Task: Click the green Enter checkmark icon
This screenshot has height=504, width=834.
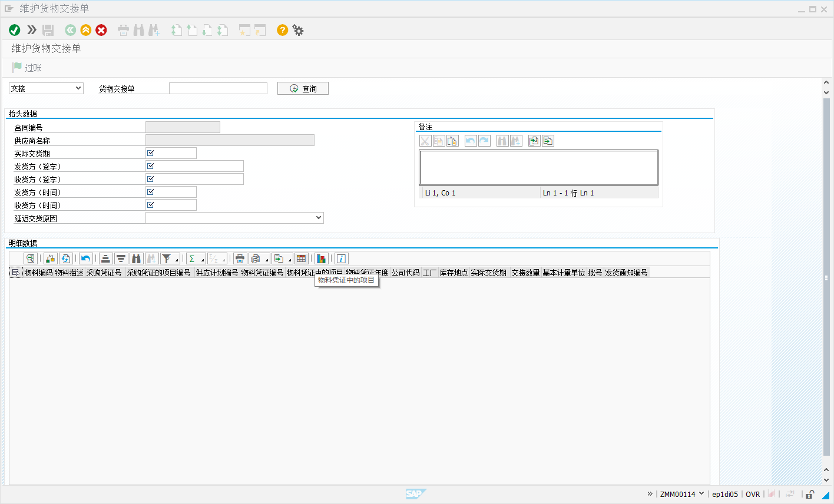Action: [x=15, y=30]
